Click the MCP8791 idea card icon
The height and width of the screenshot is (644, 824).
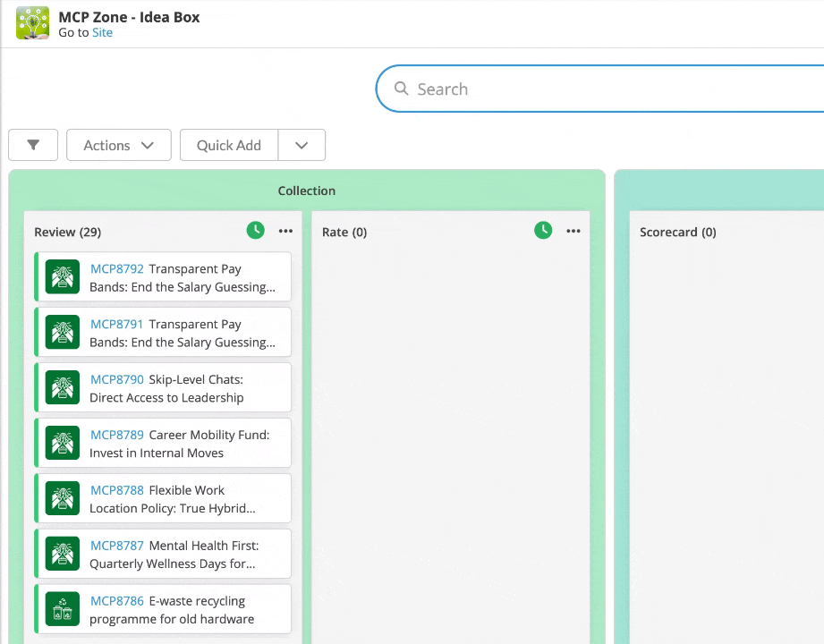63,332
